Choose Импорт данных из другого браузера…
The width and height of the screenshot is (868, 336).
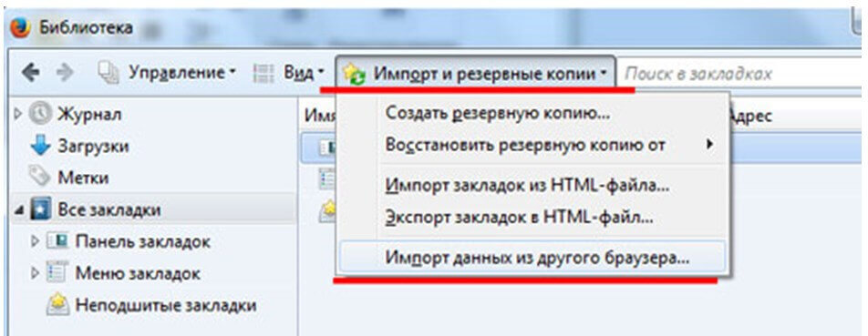532,257
